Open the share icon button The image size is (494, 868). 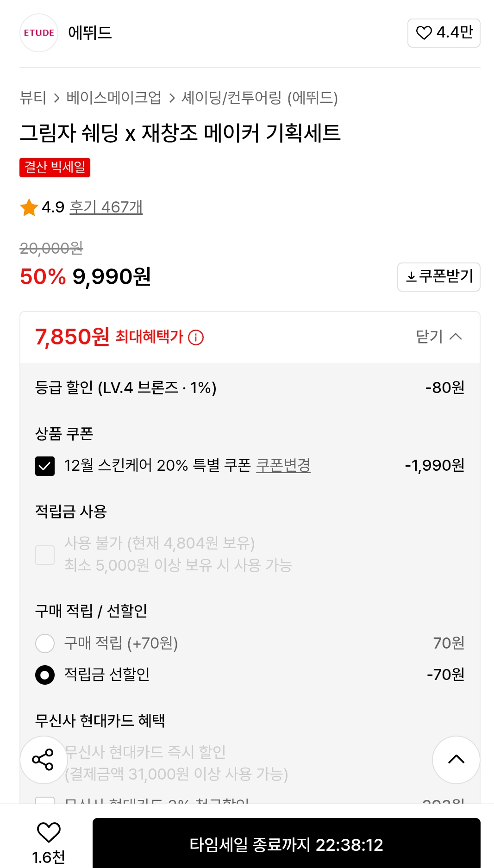(x=43, y=759)
